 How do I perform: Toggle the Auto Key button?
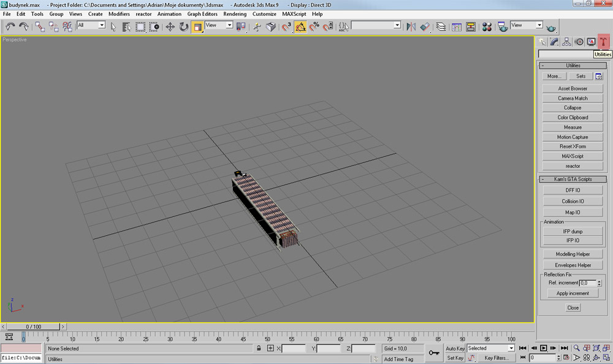click(x=455, y=349)
